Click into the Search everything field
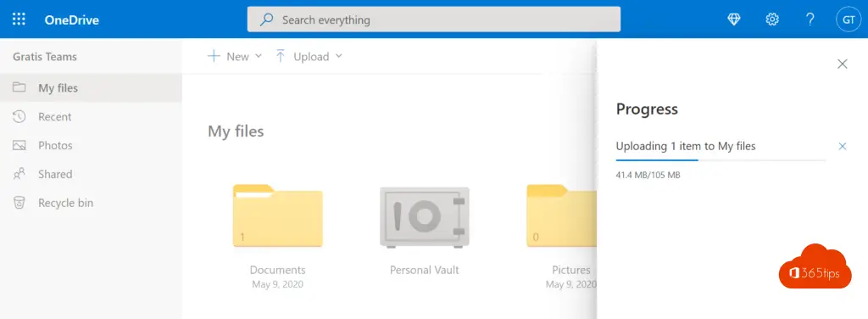This screenshot has height=319, width=868. 433,20
